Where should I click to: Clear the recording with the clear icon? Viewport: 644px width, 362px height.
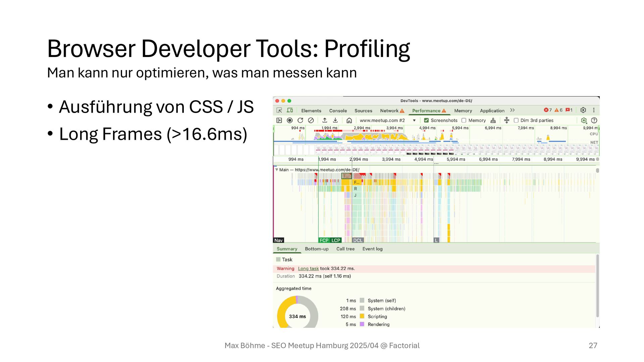tap(311, 120)
